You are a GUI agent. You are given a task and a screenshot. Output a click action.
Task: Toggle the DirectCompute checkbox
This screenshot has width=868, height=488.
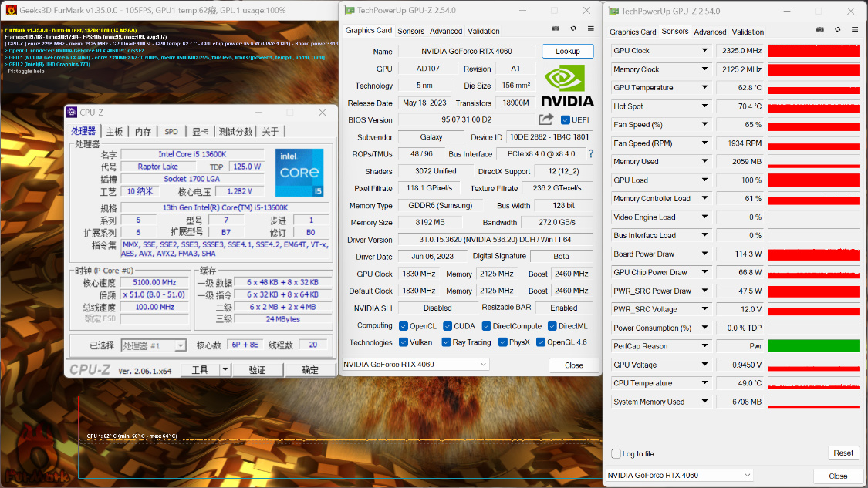click(x=487, y=326)
